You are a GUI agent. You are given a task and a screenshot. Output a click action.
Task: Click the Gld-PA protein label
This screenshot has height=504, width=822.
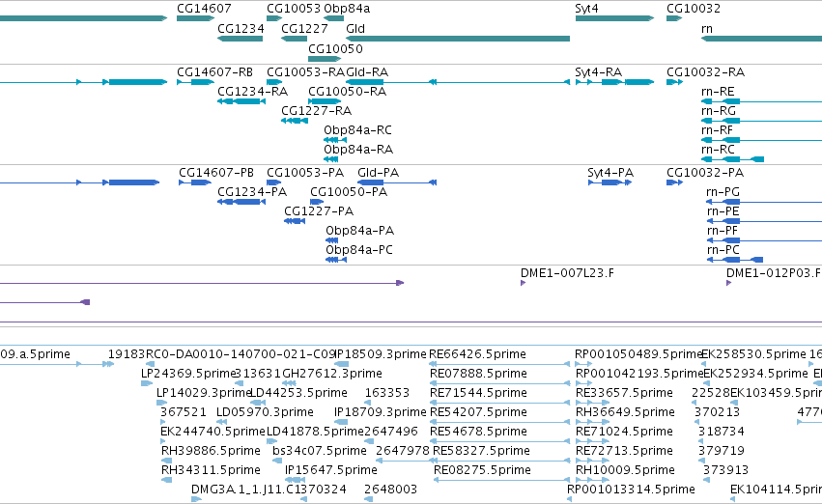click(x=378, y=173)
